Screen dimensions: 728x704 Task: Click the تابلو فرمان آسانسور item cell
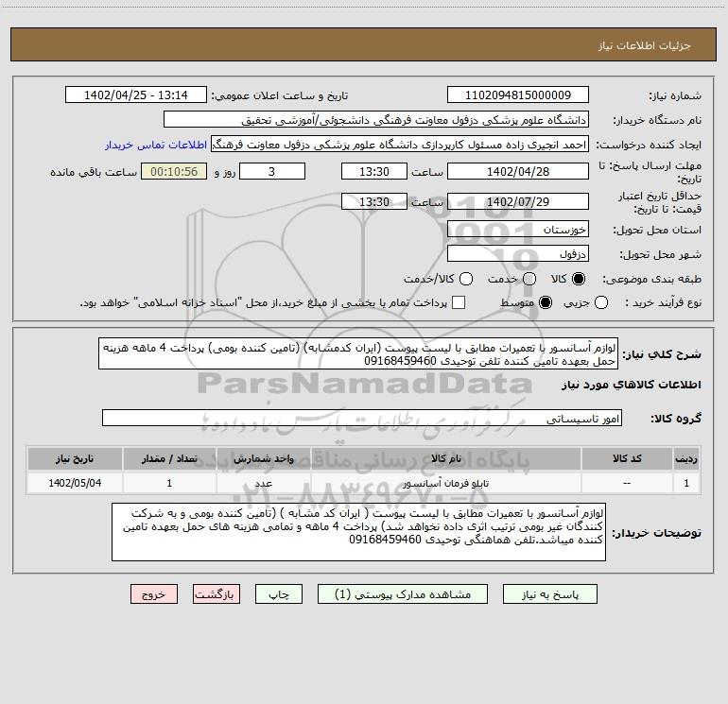click(445, 483)
